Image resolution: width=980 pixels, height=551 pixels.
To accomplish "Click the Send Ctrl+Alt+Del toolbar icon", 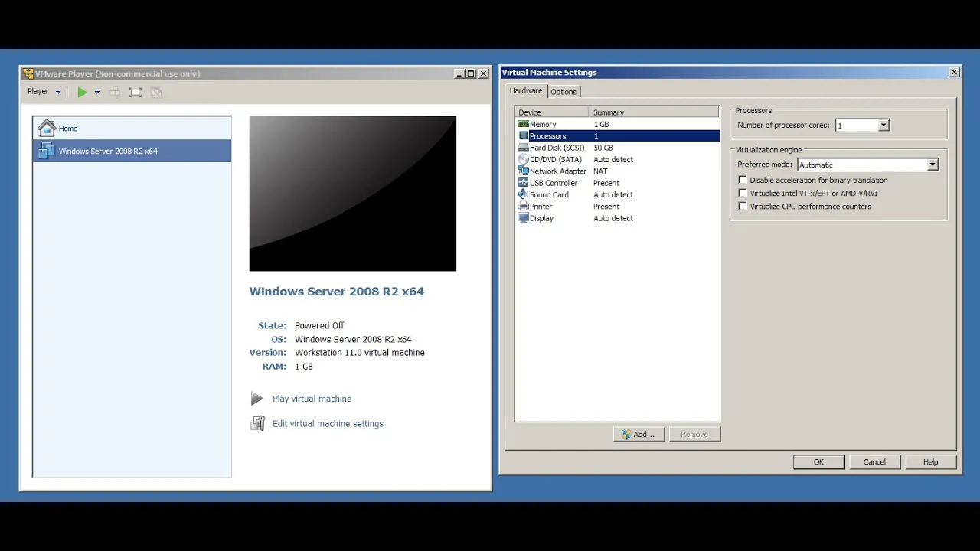I will (x=115, y=93).
